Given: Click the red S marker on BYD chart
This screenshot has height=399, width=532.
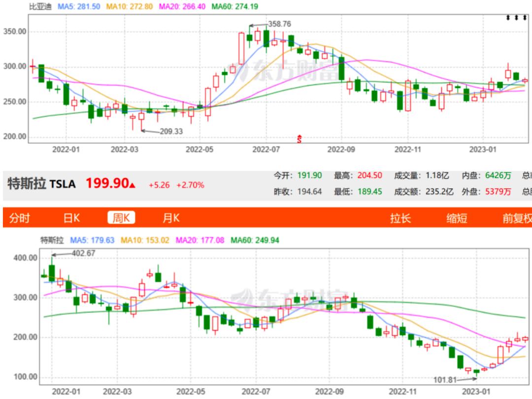Looking at the screenshot, I should 299,139.
